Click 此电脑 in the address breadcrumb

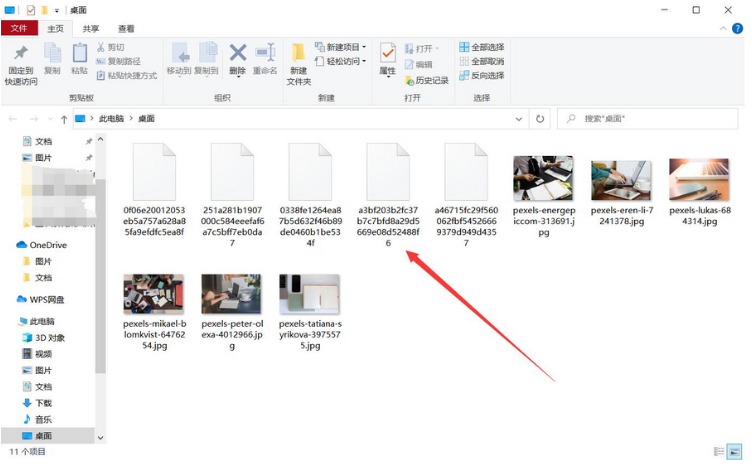pos(111,118)
